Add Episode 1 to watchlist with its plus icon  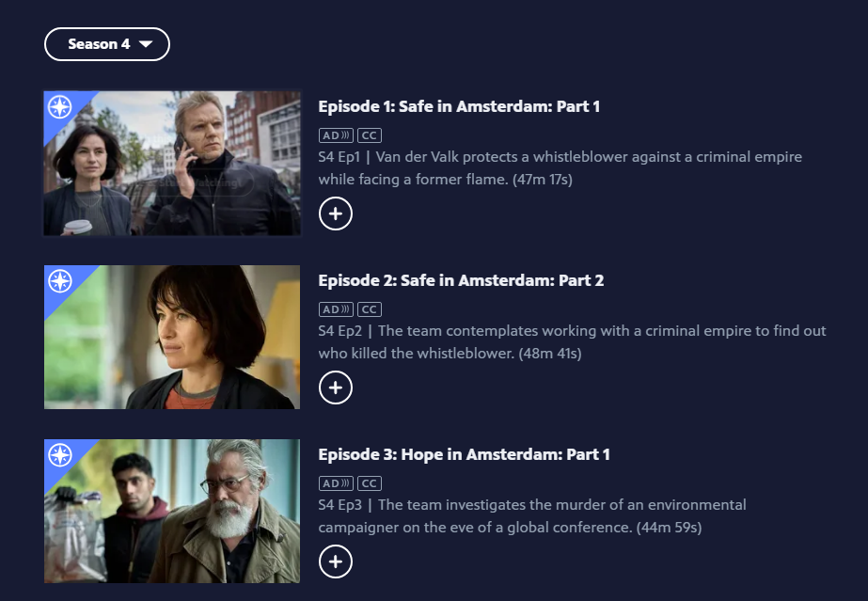[336, 214]
